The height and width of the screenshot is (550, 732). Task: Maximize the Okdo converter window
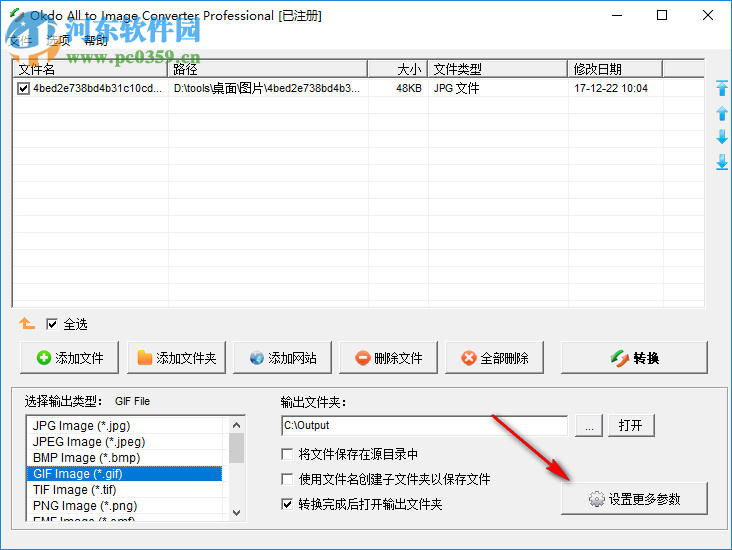pyautogui.click(x=662, y=15)
